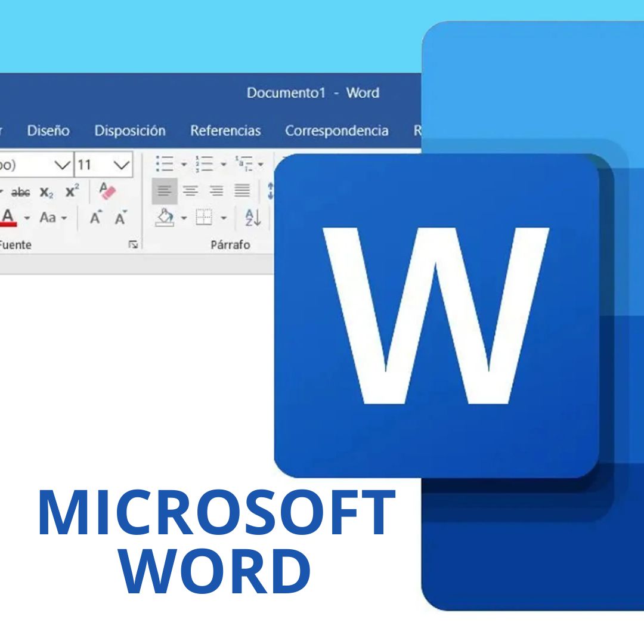Toggle center alignment
This screenshot has height=644, width=644.
point(190,191)
